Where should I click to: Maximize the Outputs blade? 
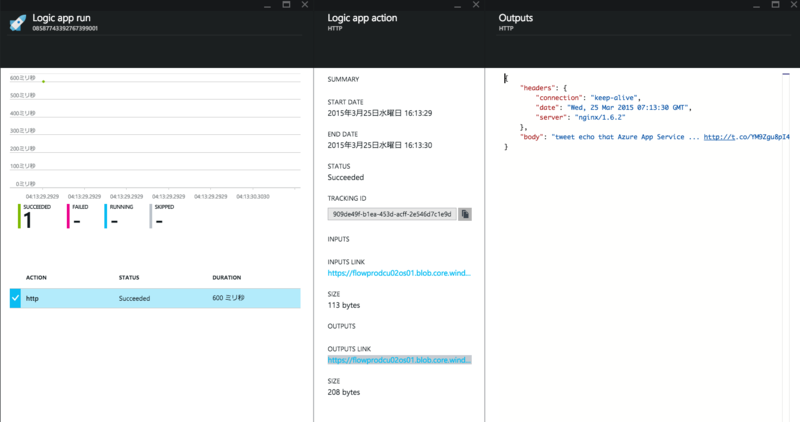(x=776, y=5)
